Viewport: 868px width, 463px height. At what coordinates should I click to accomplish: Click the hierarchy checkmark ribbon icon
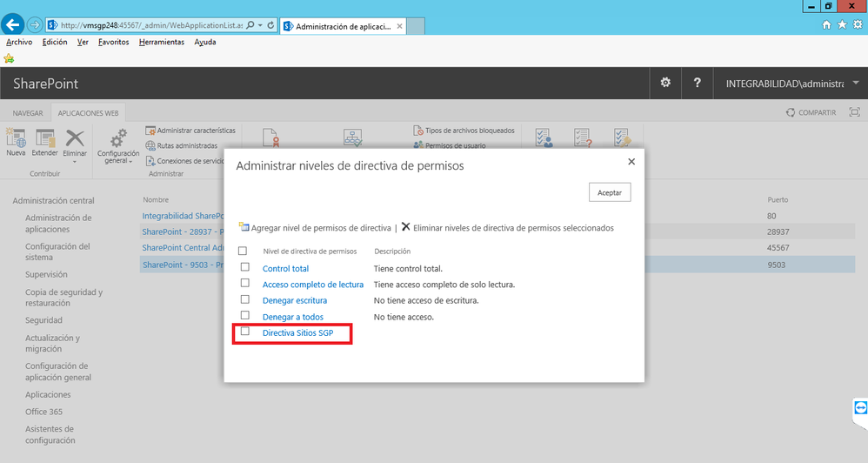pos(352,138)
